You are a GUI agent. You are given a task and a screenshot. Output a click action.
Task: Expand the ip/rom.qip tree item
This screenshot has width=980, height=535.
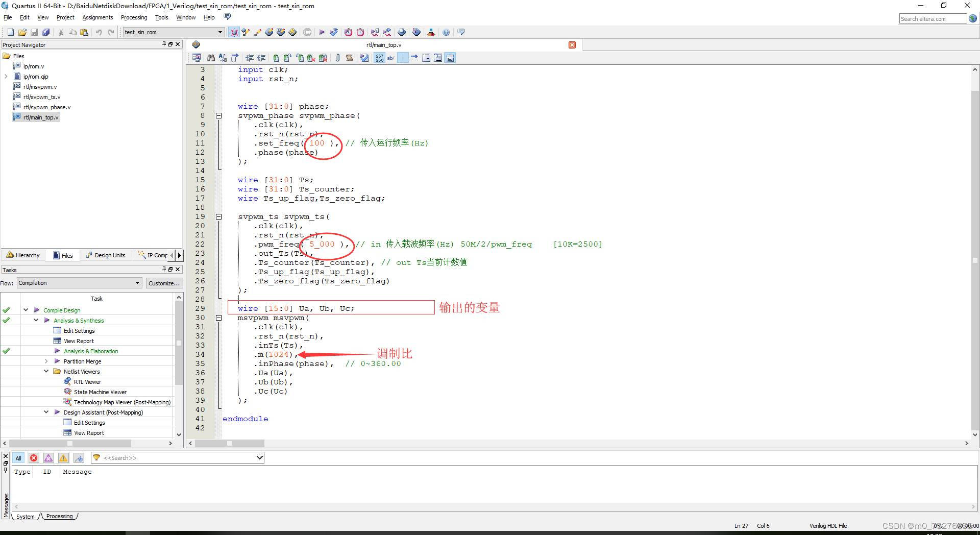(5, 76)
